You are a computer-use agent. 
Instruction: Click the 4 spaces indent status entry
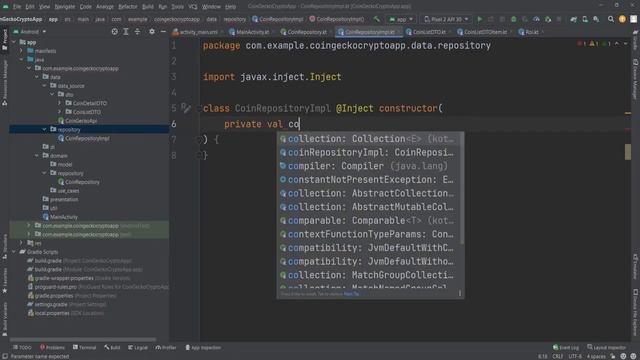point(596,356)
